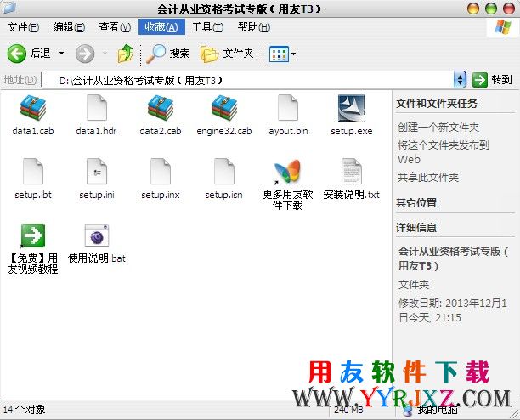Select the data1.cab archive icon
520x420 pixels.
[x=33, y=107]
